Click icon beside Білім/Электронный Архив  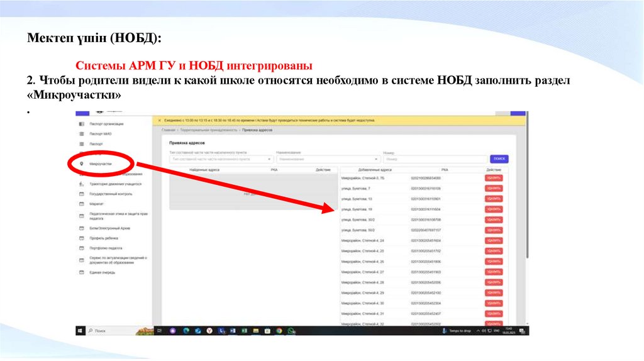click(x=81, y=228)
